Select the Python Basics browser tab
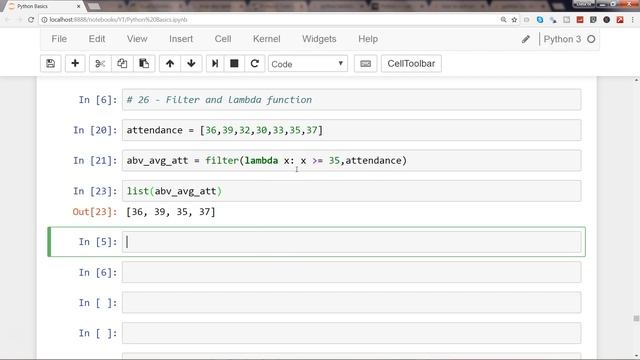640x360 pixels. click(43, 6)
